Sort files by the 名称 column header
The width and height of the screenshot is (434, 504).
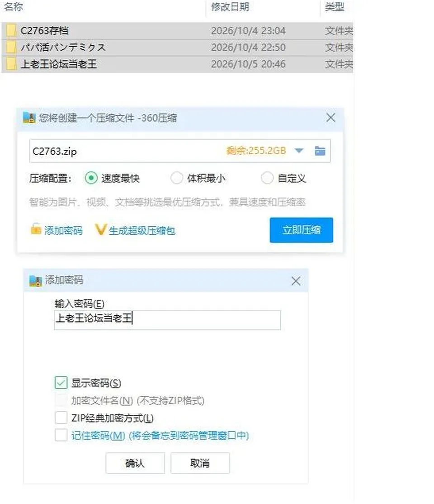(14, 7)
